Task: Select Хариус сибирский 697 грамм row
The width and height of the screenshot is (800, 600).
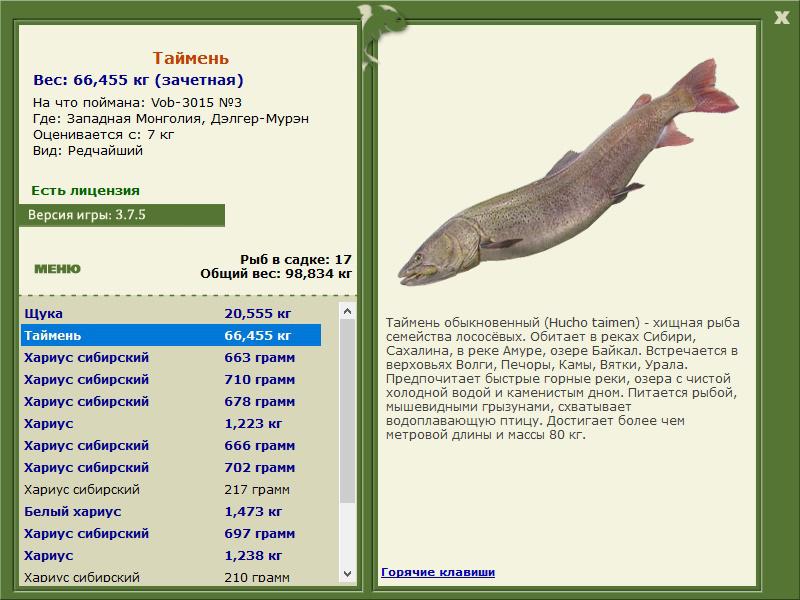Action: (x=171, y=533)
